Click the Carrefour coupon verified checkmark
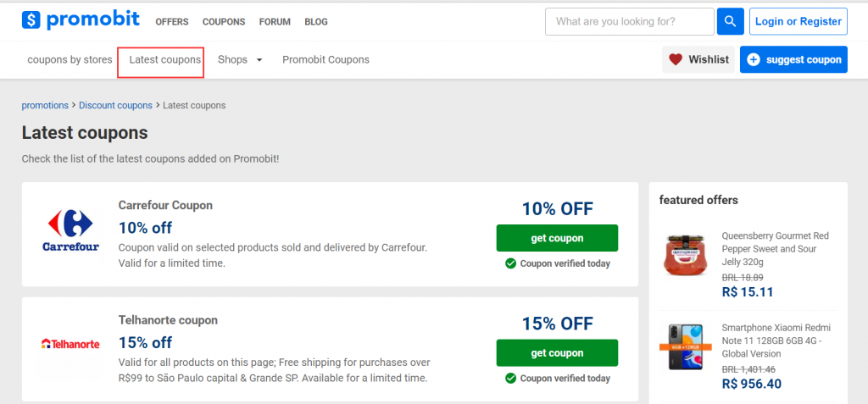Image resolution: width=868 pixels, height=404 pixels. (x=510, y=263)
